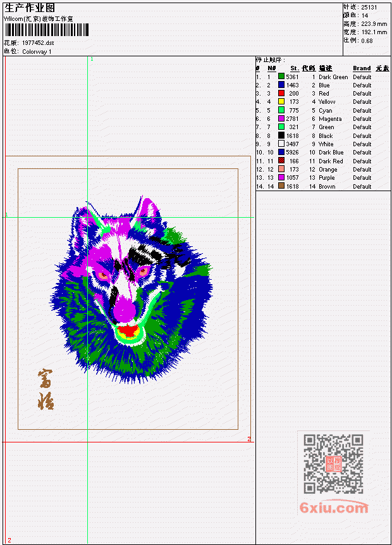
Task: Click stitch count 5926 in Dark Blue row
Action: [x=292, y=153]
